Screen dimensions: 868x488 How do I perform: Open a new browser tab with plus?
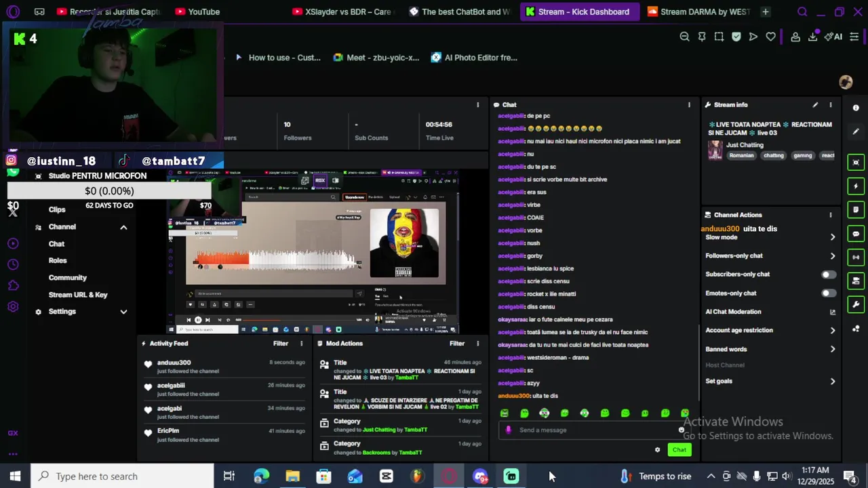(766, 12)
